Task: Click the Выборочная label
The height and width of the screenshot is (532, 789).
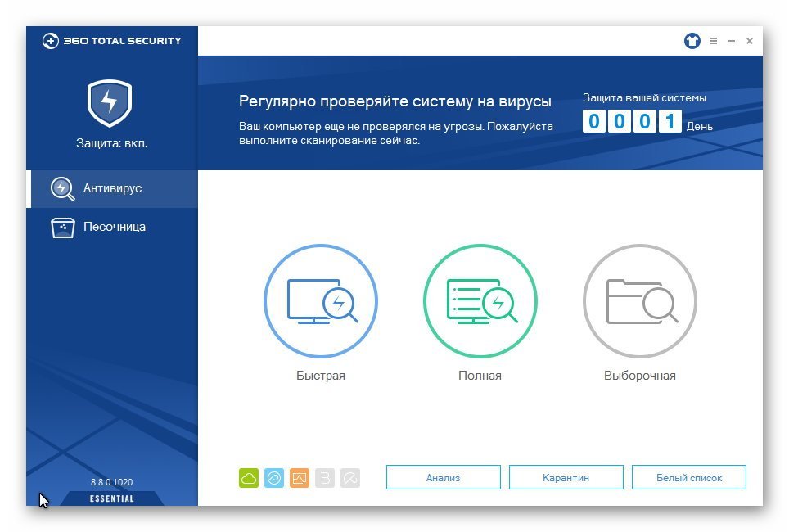Action: pyautogui.click(x=639, y=376)
